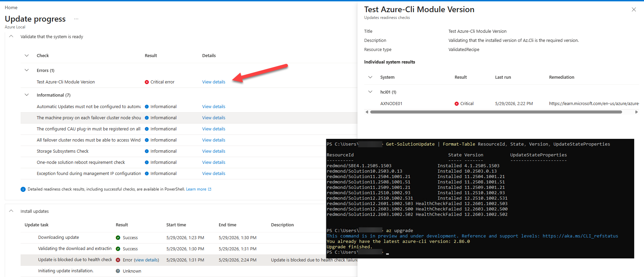
Task: Click the aka.ms/CLI_refstatus URL in the terminal
Action: point(580,236)
